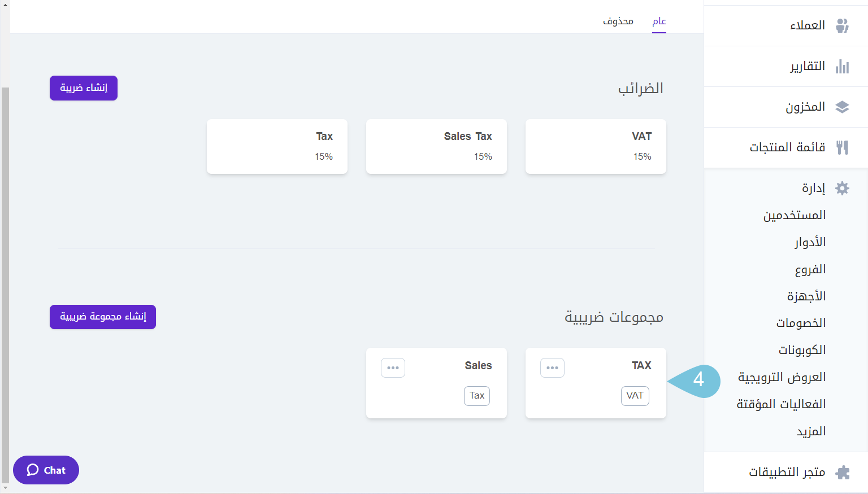Click the إنشاء ضريبة create tax button
The width and height of the screenshot is (868, 494).
[84, 88]
